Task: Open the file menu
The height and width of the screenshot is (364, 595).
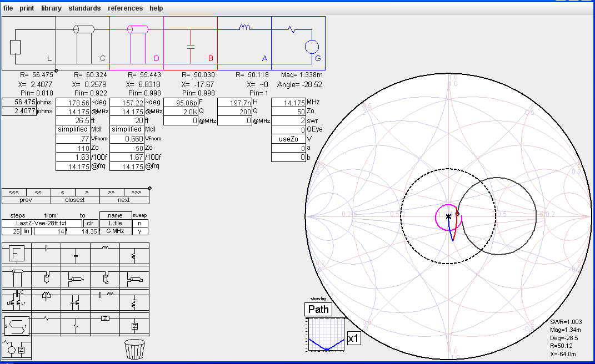Action: (8, 8)
